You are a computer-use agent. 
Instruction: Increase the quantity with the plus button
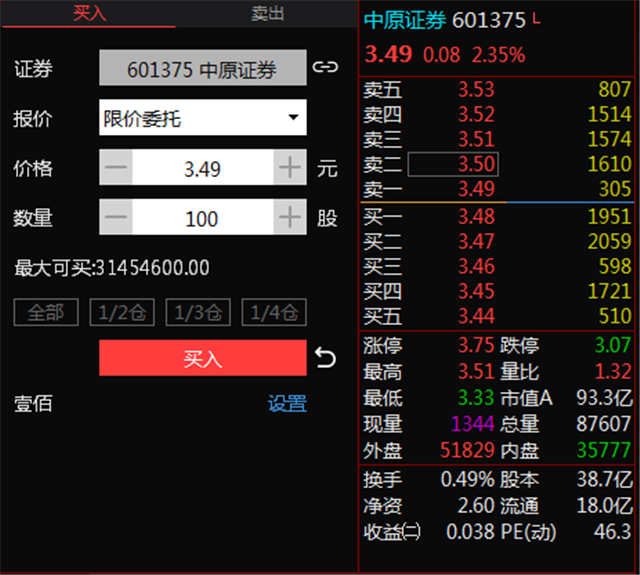click(290, 217)
